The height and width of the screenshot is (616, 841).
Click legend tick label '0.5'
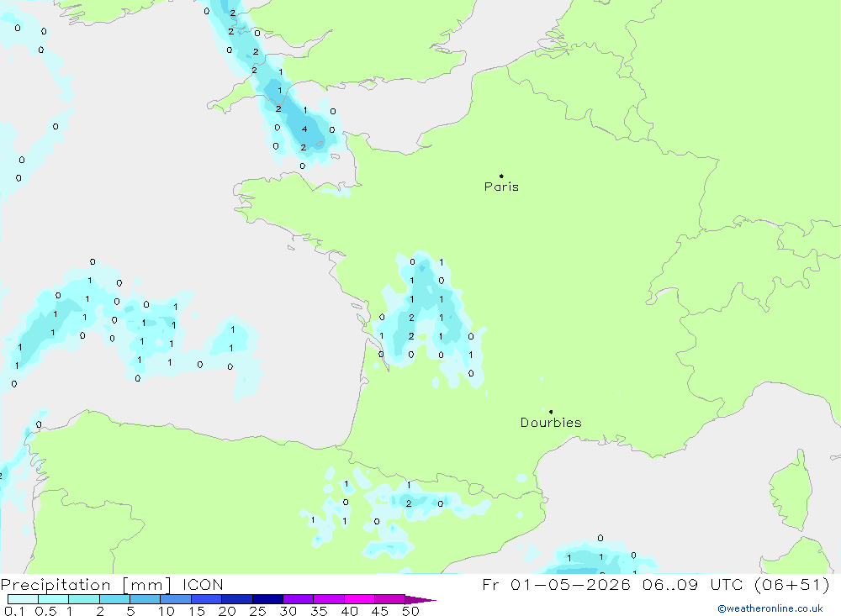(x=45, y=611)
